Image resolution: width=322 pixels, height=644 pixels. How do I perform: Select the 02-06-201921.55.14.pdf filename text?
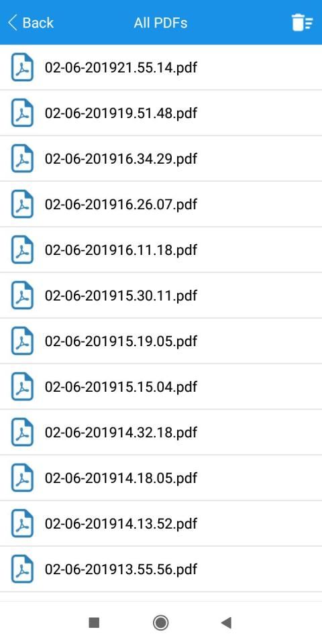pos(121,67)
